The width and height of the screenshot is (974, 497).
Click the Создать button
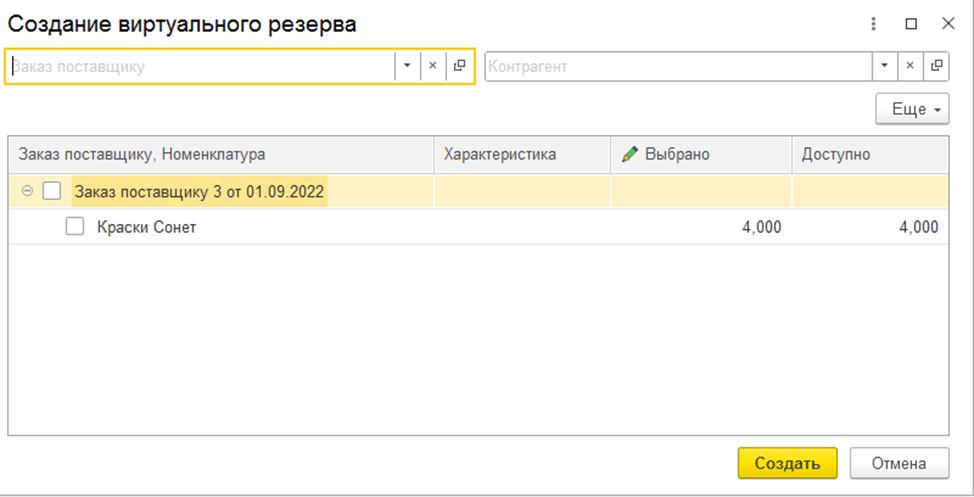[788, 463]
